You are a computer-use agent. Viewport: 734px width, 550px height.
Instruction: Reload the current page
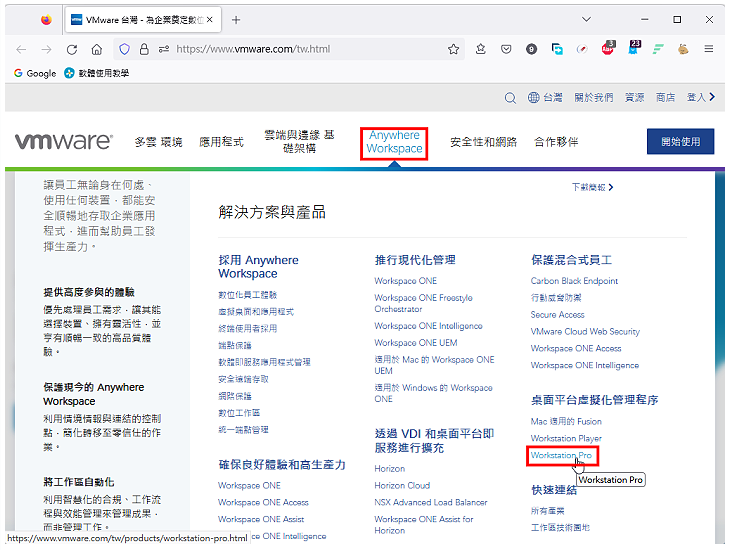[72, 49]
